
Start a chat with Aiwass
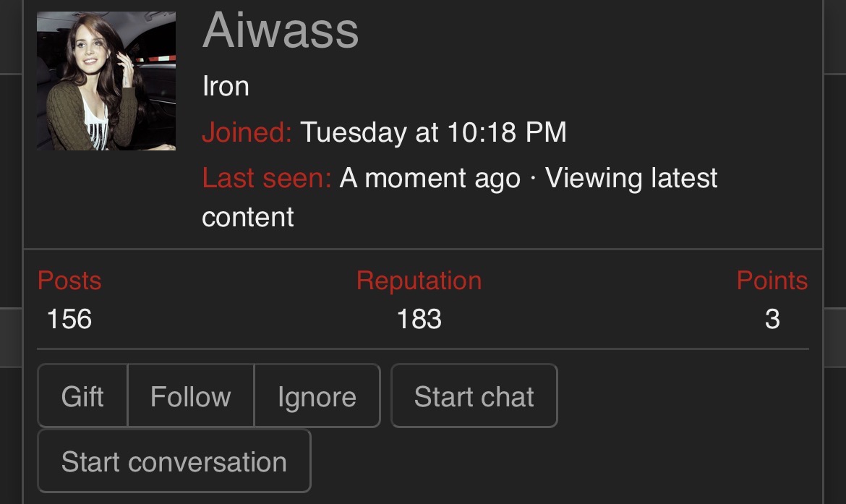pyautogui.click(x=474, y=396)
